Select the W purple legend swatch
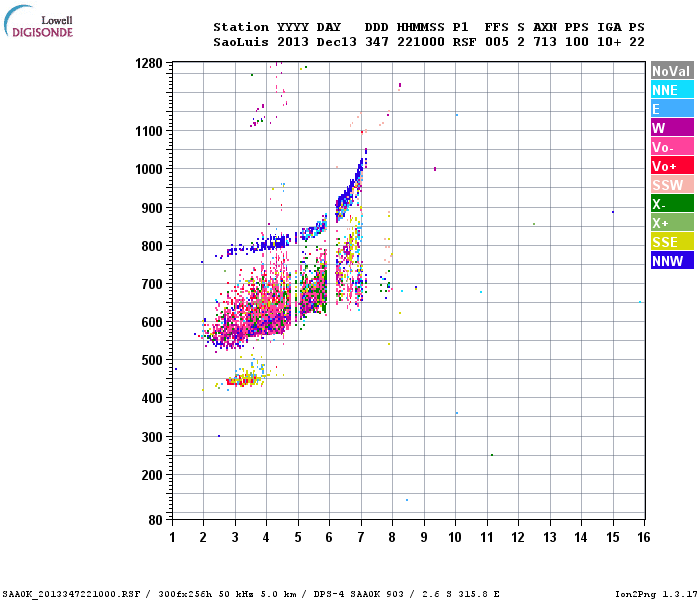Screen dimensions: 700x600 672,128
